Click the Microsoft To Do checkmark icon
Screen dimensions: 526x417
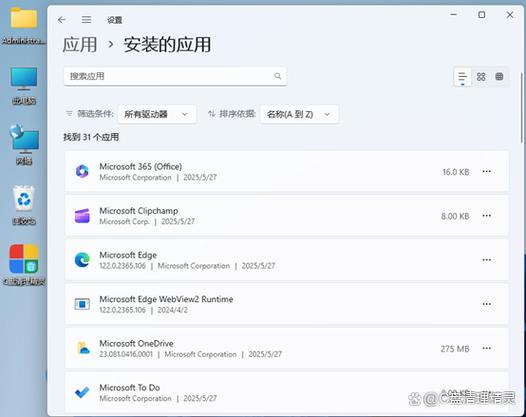coord(82,392)
